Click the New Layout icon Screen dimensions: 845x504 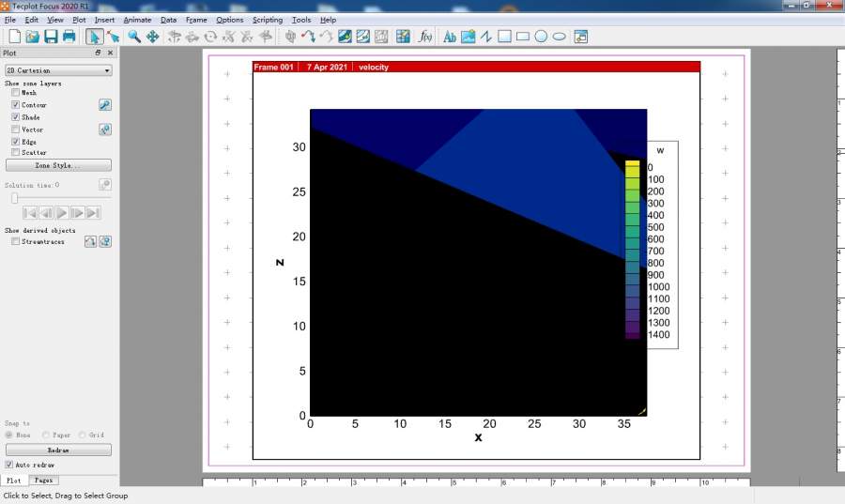pyautogui.click(x=14, y=37)
